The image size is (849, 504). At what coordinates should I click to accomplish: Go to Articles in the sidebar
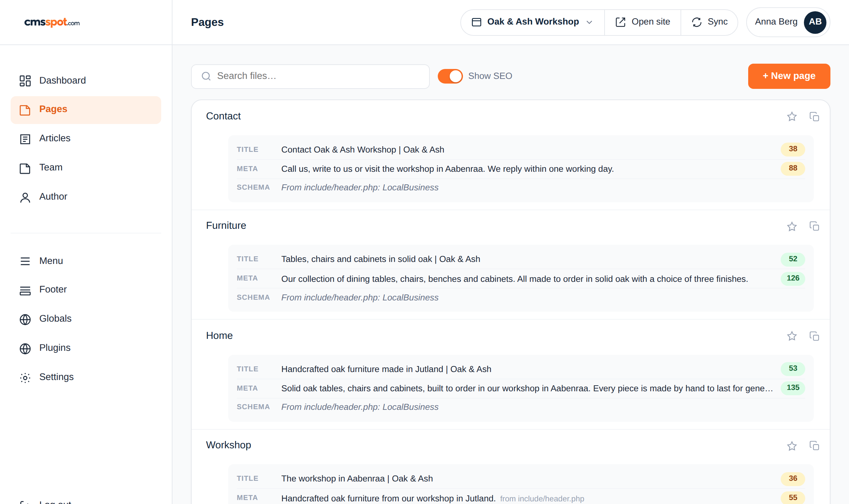pos(86,139)
